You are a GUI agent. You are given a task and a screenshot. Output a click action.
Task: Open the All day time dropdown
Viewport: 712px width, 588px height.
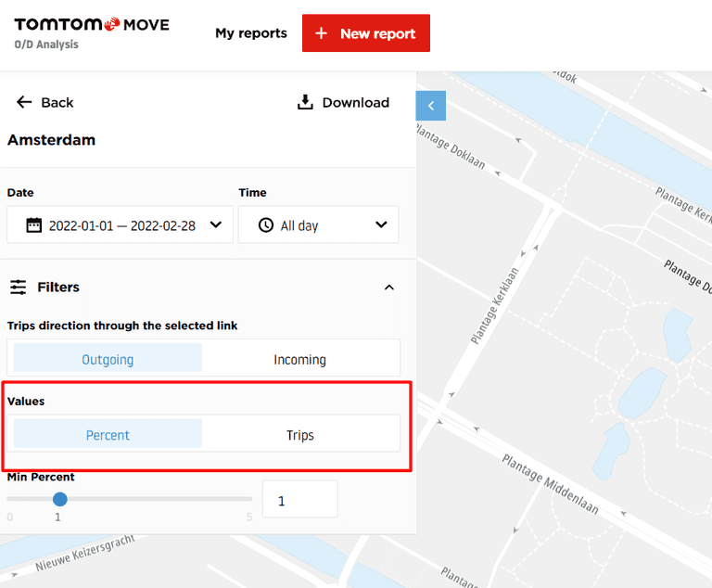tap(319, 225)
